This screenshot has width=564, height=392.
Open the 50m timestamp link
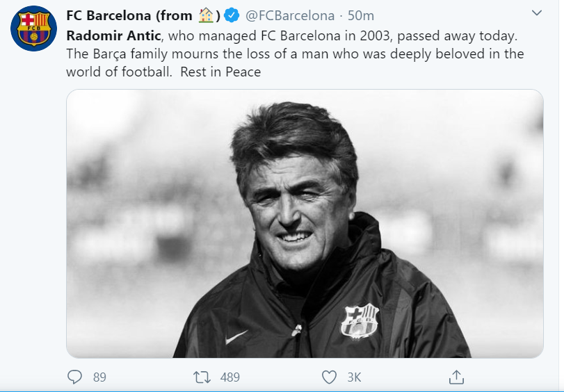pos(361,15)
